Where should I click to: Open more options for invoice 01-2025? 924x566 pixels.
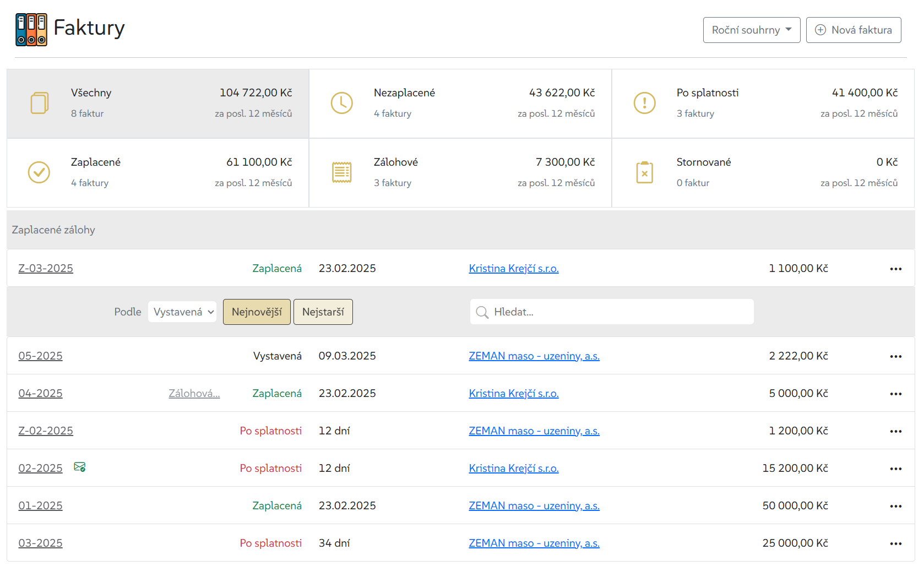tap(896, 506)
